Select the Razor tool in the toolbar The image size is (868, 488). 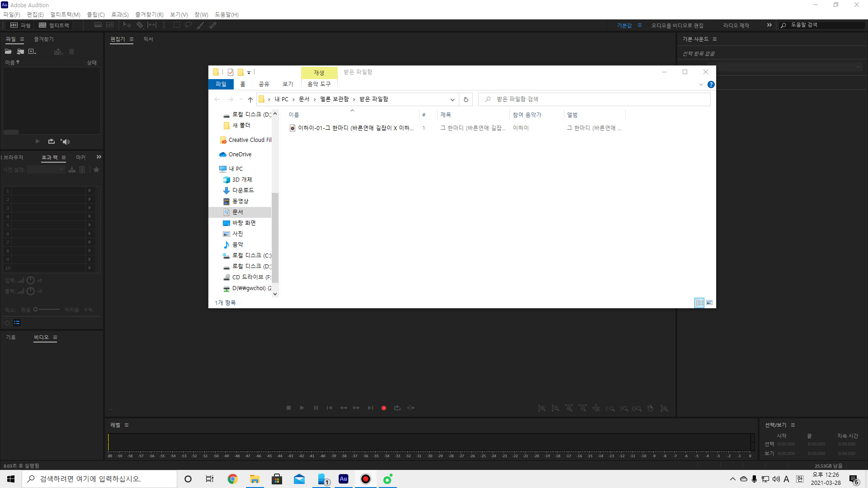pyautogui.click(x=140, y=25)
